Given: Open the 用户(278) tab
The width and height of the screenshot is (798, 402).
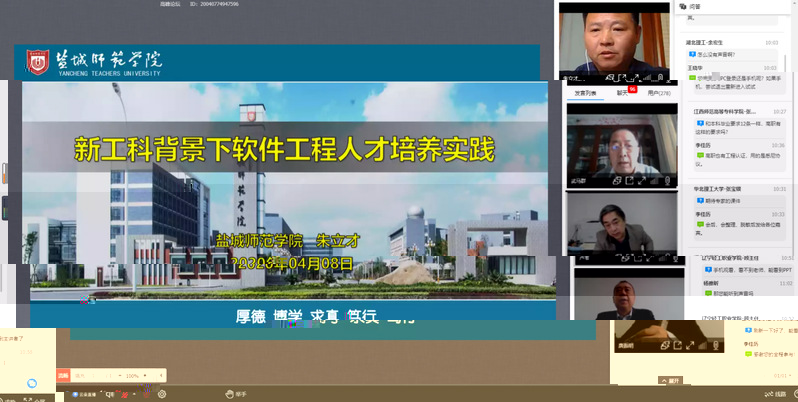Looking at the screenshot, I should pos(659,92).
